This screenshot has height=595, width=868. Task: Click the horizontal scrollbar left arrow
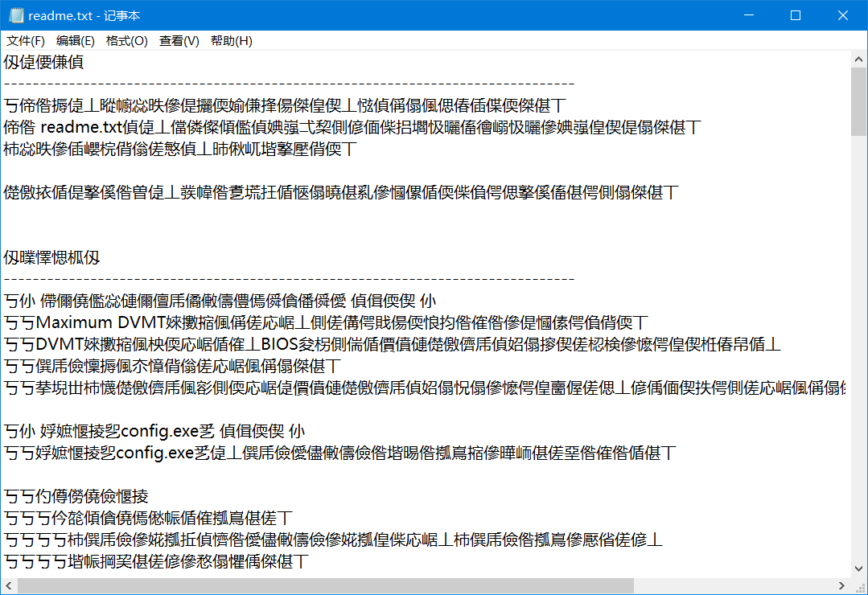point(8,585)
